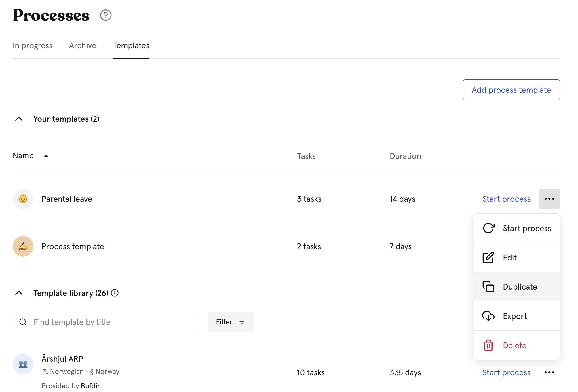Click the Duplicate copy icon
The image size is (578, 392).
(488, 287)
